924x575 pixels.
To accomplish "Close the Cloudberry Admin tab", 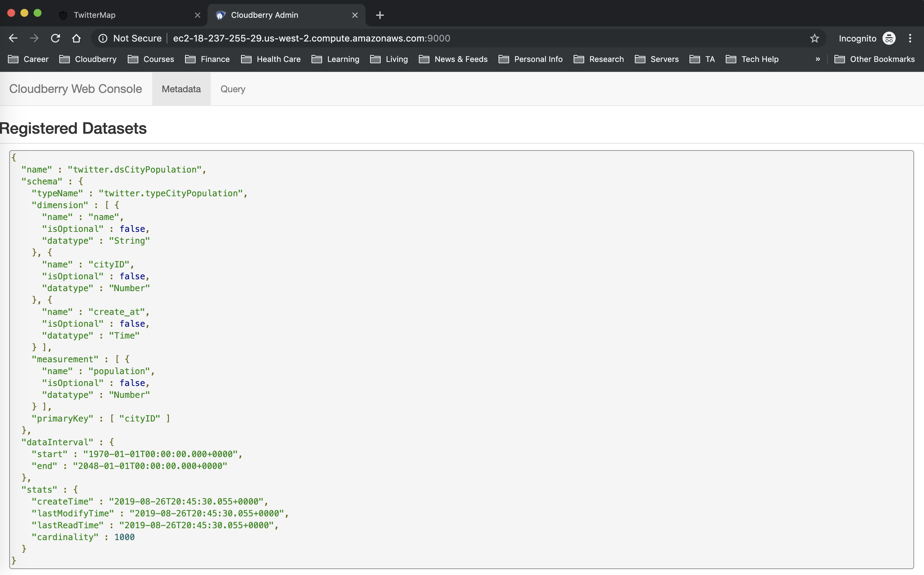I will coord(355,15).
